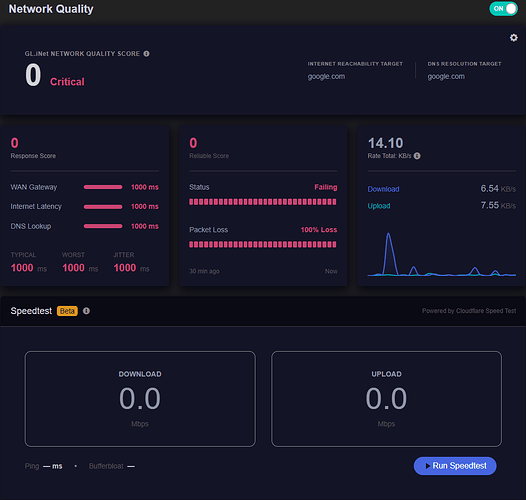Click the tallest peak in traffic graph
526x500 pixels.
click(x=388, y=234)
